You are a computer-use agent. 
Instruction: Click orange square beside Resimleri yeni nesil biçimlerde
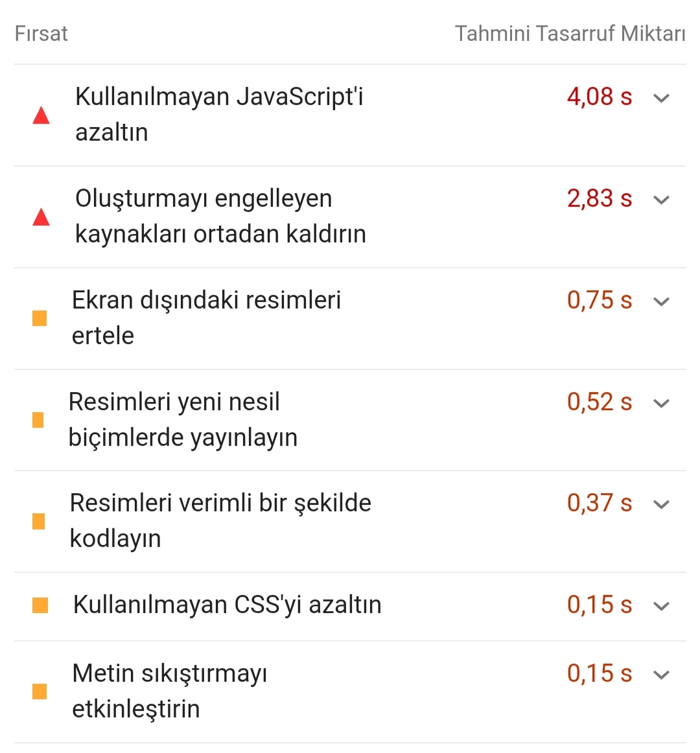(38, 420)
